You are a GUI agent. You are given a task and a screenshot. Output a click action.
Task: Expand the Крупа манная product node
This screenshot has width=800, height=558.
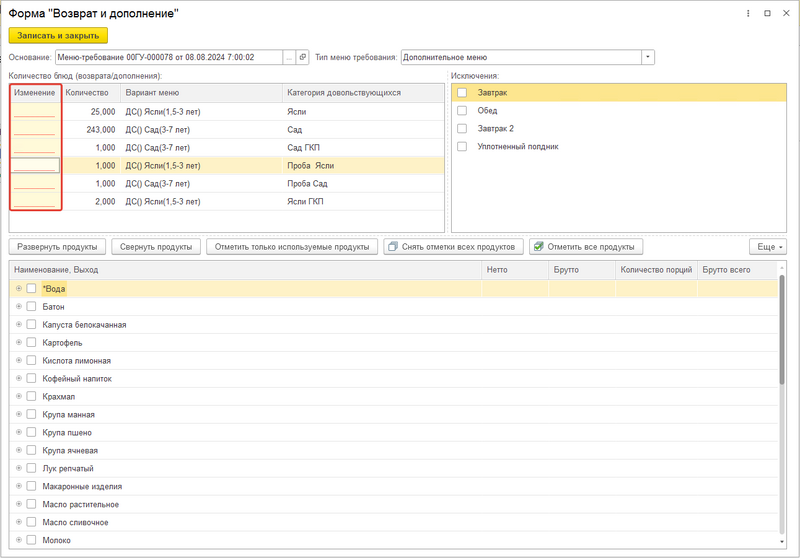pos(18,415)
